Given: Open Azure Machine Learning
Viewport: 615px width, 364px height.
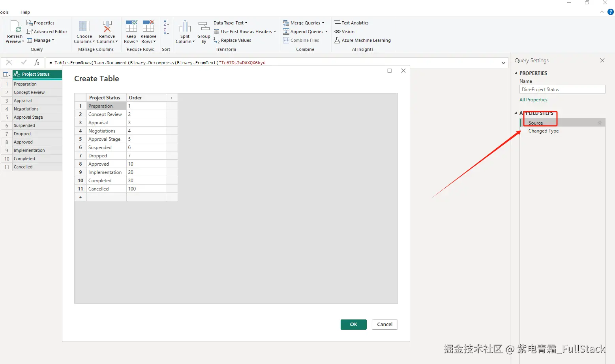Looking at the screenshot, I should click(x=362, y=40).
